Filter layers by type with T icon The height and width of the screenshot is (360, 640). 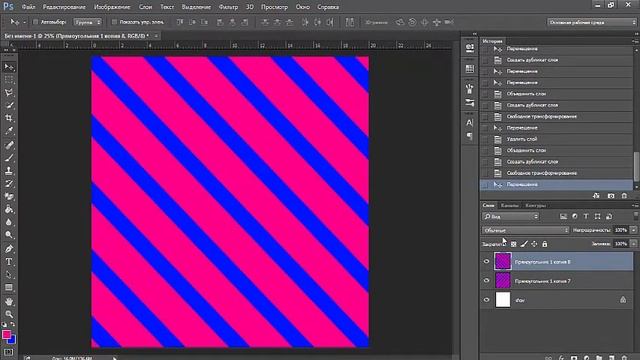[586, 216]
